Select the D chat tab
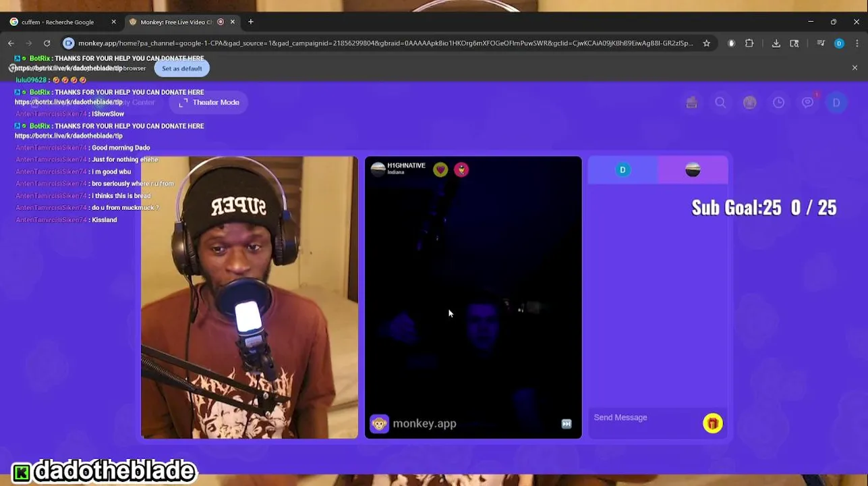This screenshot has height=486, width=868. click(623, 170)
